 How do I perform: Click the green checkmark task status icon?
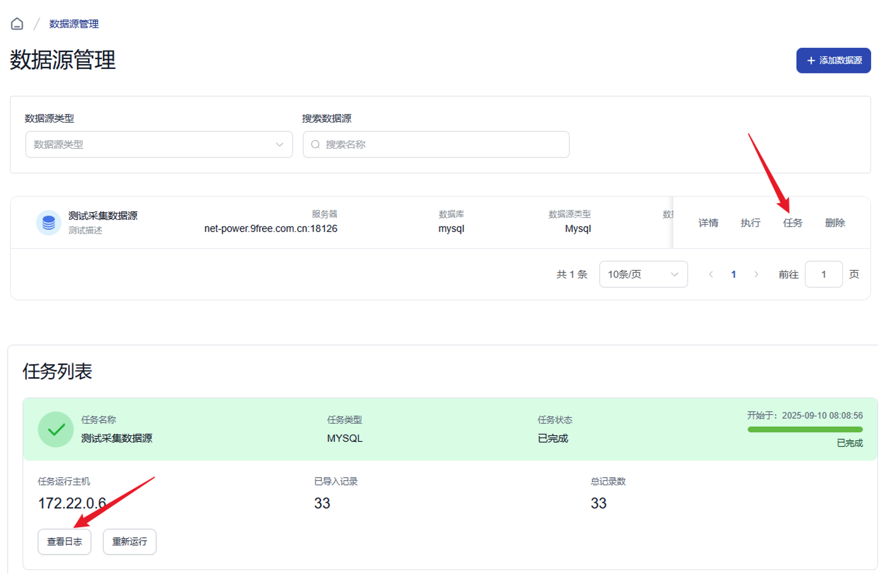point(56,430)
